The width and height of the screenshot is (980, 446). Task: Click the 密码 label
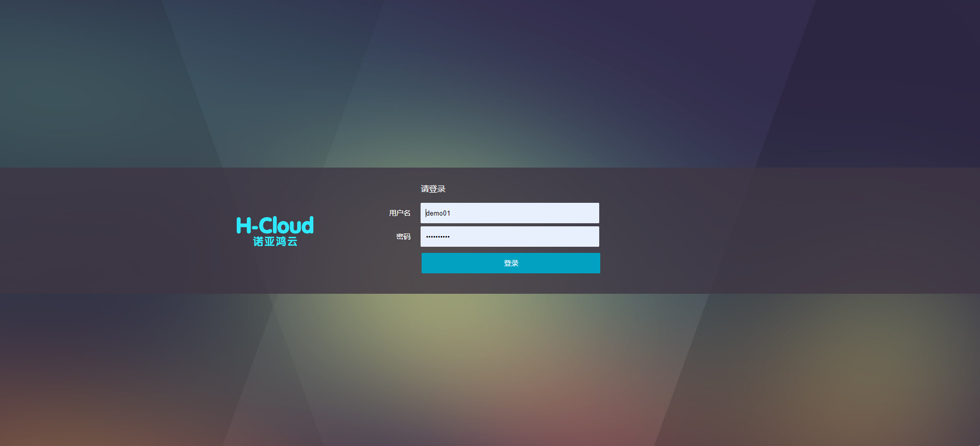coord(403,237)
